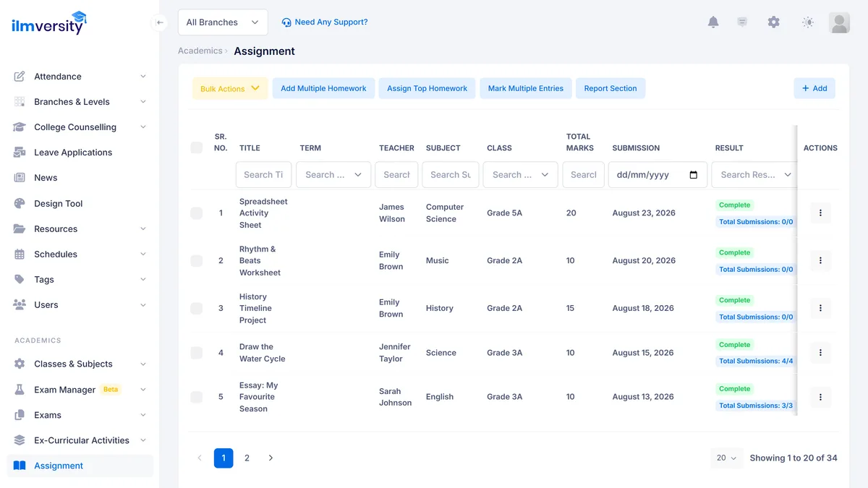Open the Class search dropdown filter
The width and height of the screenshot is (868, 488).
coord(520,175)
